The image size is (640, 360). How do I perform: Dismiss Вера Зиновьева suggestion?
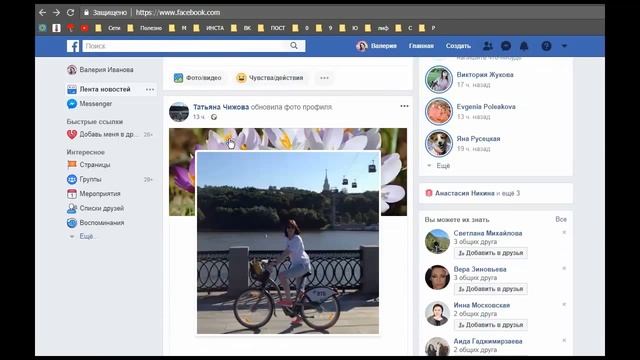point(564,269)
